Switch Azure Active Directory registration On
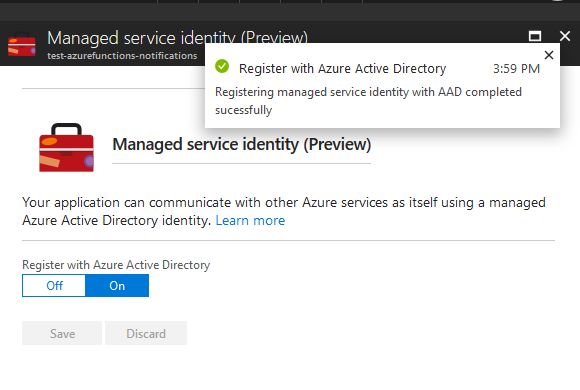This screenshot has height=390, width=580. [117, 285]
